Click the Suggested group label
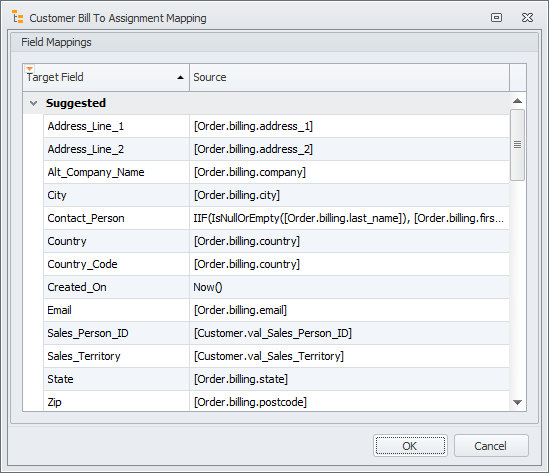549x473 pixels. coord(76,103)
